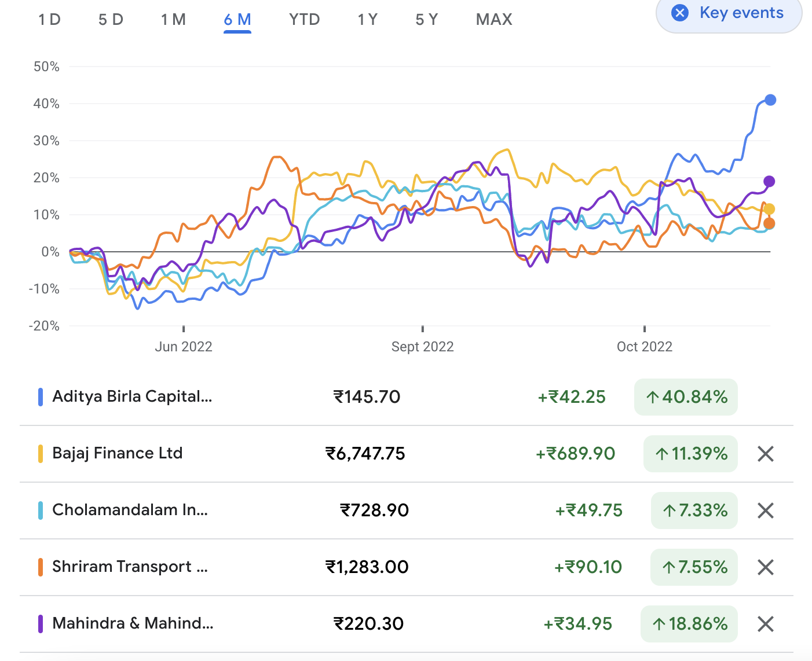The image size is (812, 661).
Task: Display the 1 Y price range
Action: (367, 20)
